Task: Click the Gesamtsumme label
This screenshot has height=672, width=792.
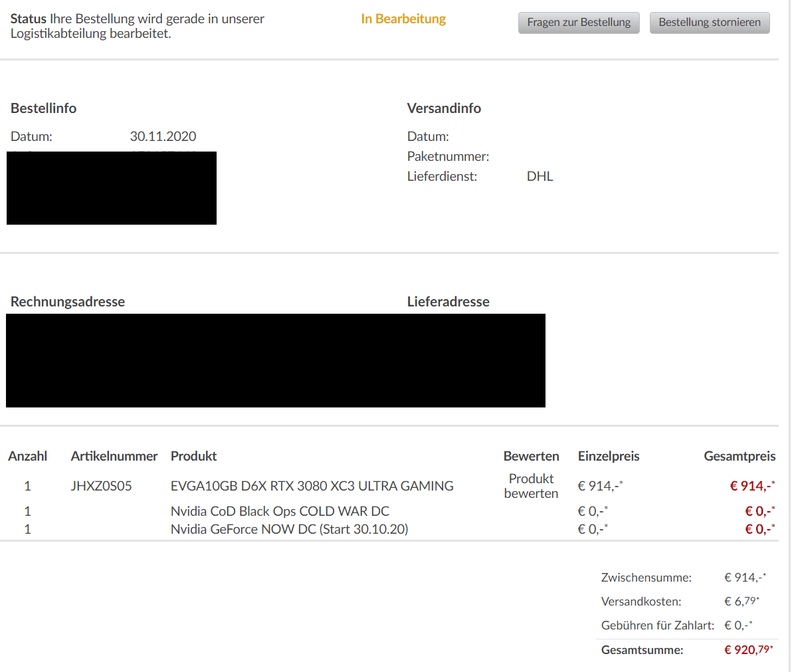Action: [x=642, y=650]
